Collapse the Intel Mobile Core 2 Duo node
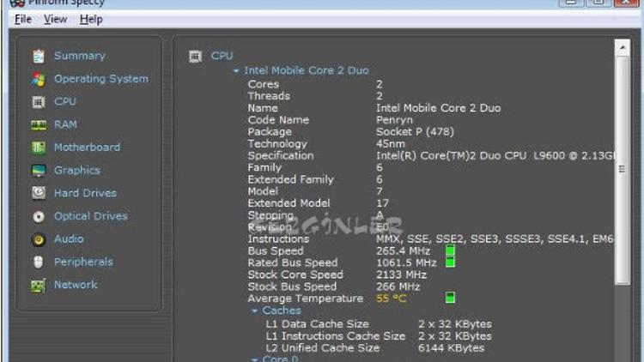This screenshot has height=362, width=644. click(236, 71)
